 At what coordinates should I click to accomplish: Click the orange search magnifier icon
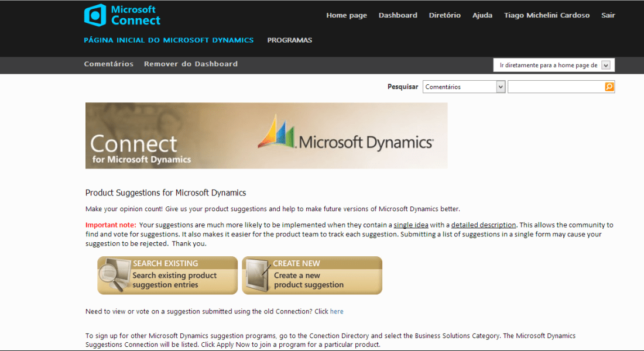click(609, 86)
